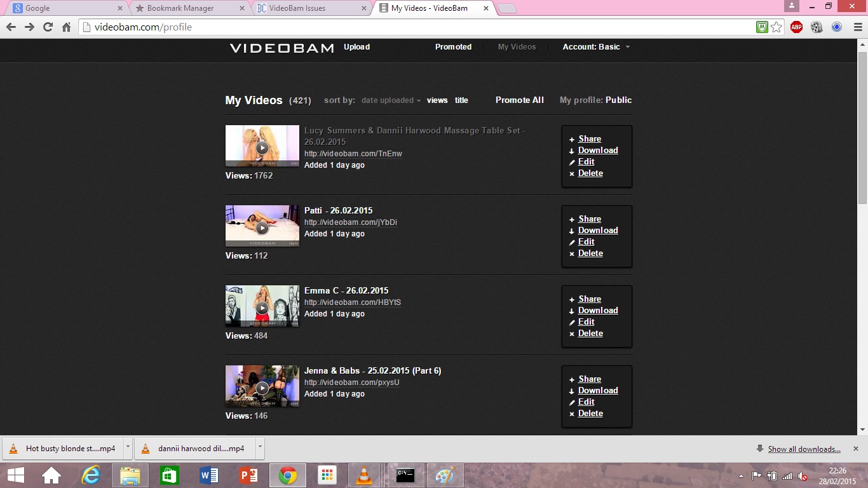Screen dimensions: 868x488
Task: Close the downloads bar
Action: [x=857, y=449]
